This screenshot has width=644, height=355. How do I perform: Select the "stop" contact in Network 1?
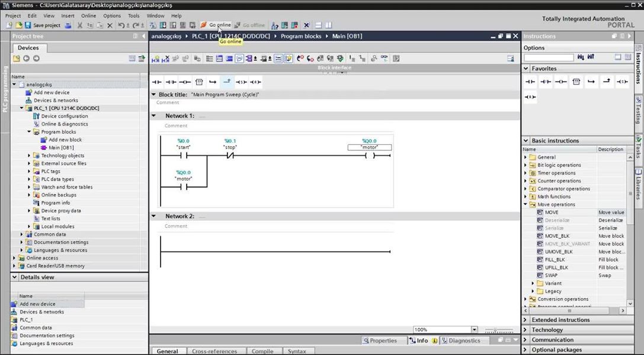pos(230,156)
